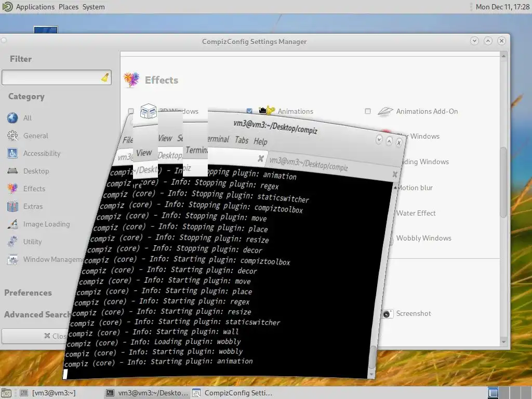Viewport: 532px width, 399px height.
Task: Open the Extras category icon
Action: tap(12, 206)
